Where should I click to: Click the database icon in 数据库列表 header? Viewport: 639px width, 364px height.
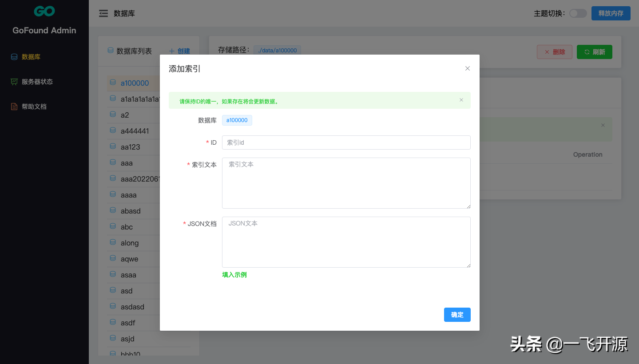click(x=111, y=51)
